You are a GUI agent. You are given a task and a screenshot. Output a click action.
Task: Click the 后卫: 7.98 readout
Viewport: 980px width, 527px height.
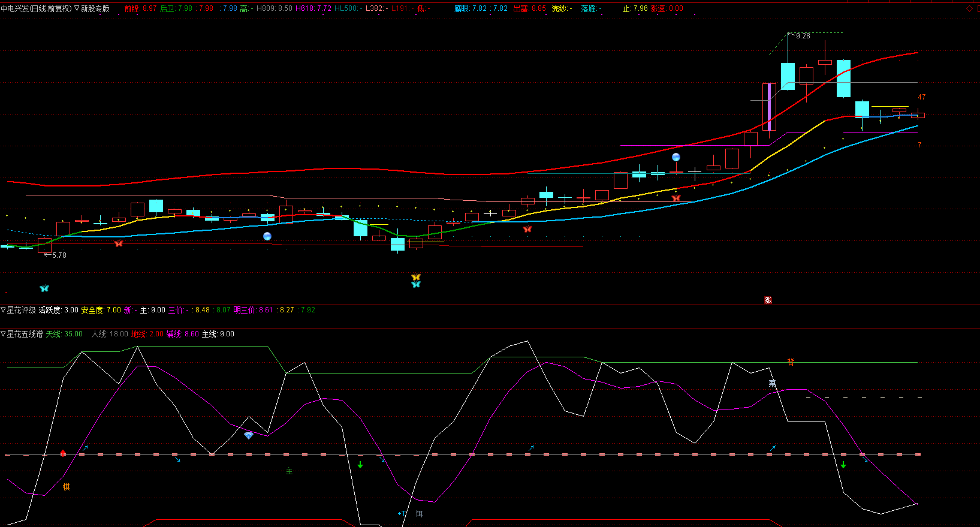click(176, 8)
